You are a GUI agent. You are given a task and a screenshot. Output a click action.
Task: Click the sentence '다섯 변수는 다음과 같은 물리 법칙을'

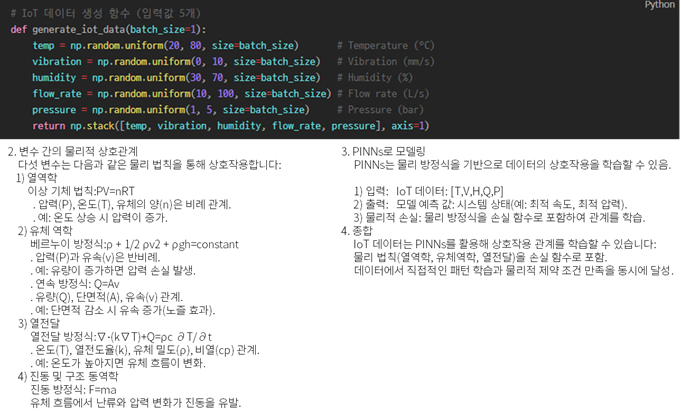(149, 165)
